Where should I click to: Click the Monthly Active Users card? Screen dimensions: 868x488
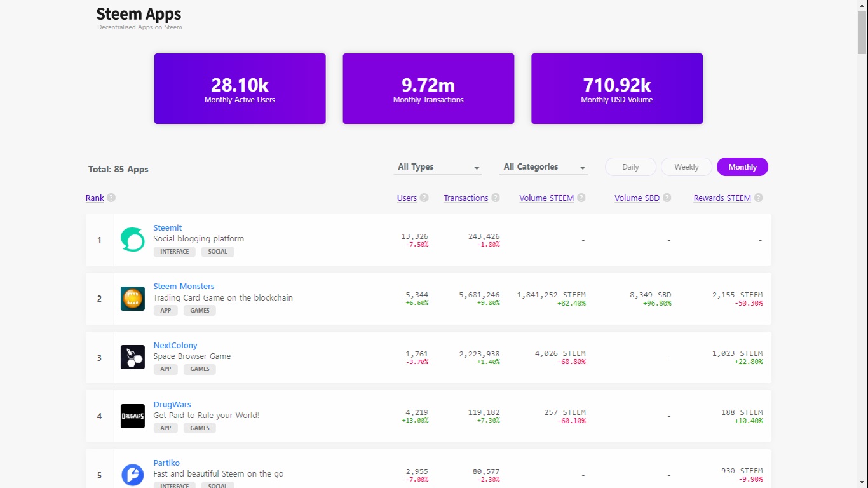240,88
